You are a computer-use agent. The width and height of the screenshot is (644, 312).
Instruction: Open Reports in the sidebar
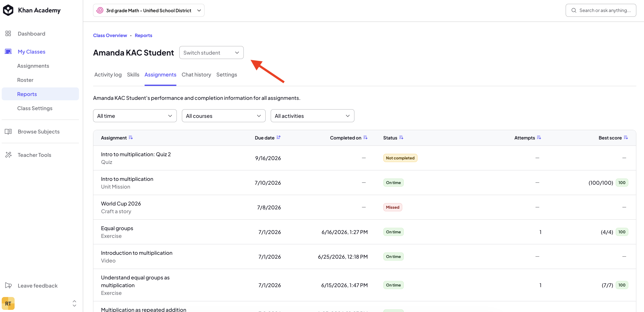tap(40, 94)
